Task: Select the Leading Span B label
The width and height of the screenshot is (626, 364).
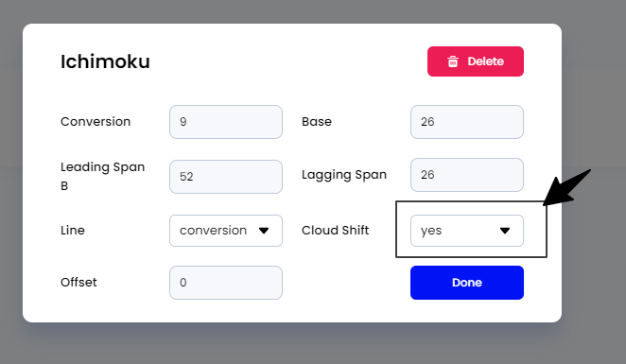Action: [103, 176]
